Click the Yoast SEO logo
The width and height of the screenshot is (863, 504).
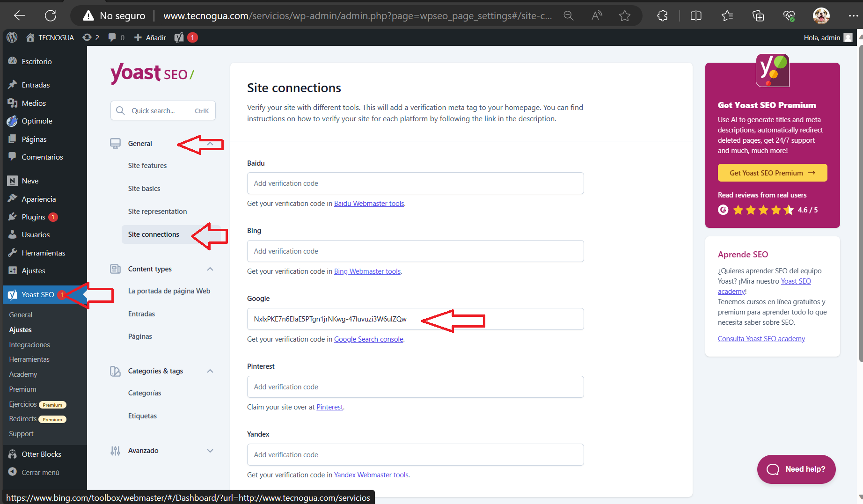tap(152, 73)
